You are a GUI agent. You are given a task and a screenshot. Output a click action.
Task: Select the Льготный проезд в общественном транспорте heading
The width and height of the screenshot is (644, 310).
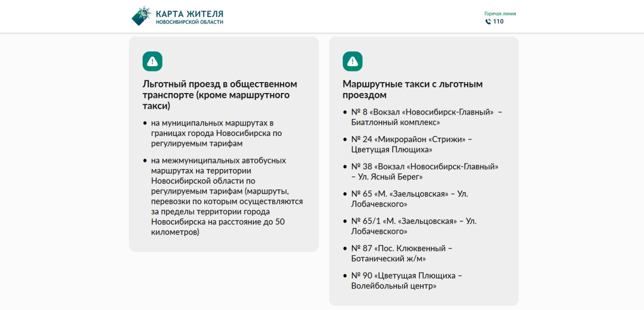(x=220, y=95)
